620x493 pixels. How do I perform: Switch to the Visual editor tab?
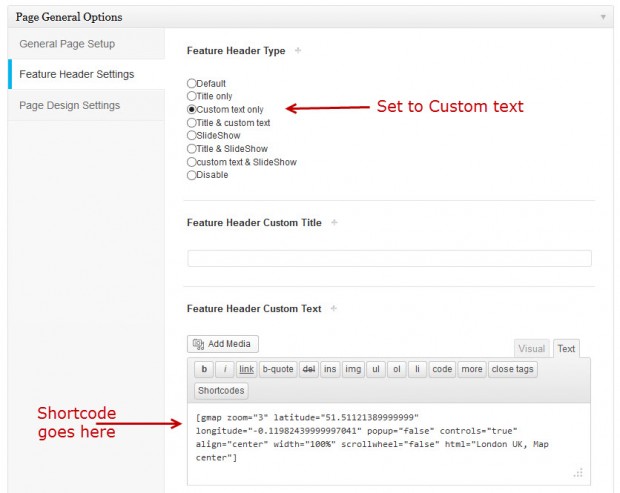tap(531, 349)
